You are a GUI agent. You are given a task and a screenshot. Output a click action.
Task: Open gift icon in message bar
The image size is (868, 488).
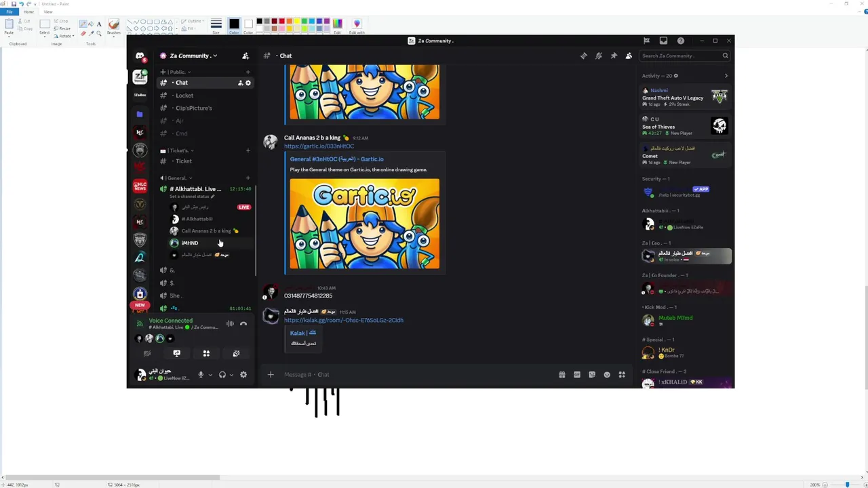[562, 374]
